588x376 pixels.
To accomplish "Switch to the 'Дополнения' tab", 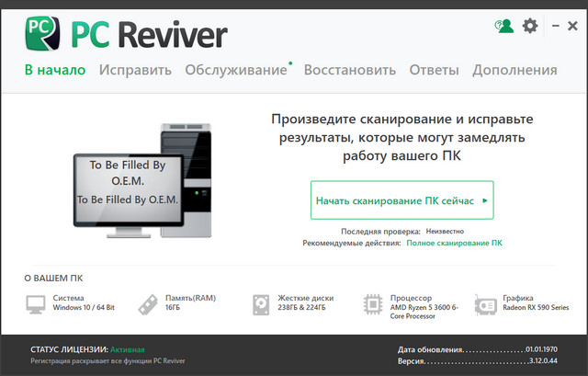I will tap(514, 70).
